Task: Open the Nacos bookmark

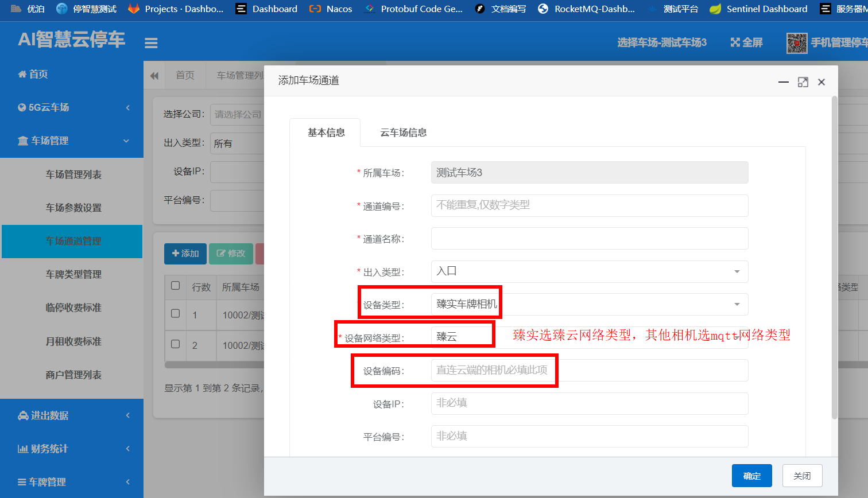Action: (331, 9)
